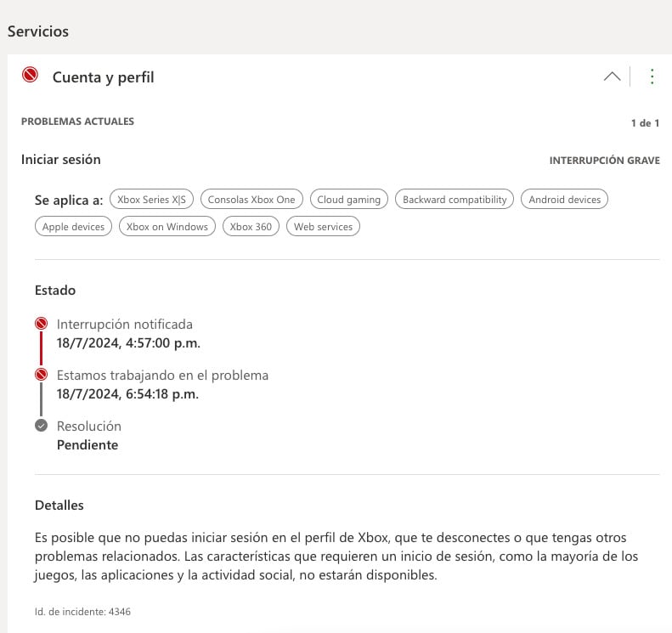This screenshot has height=633, width=672.
Task: Select the Xbox on Windows tag
Action: pyautogui.click(x=167, y=227)
